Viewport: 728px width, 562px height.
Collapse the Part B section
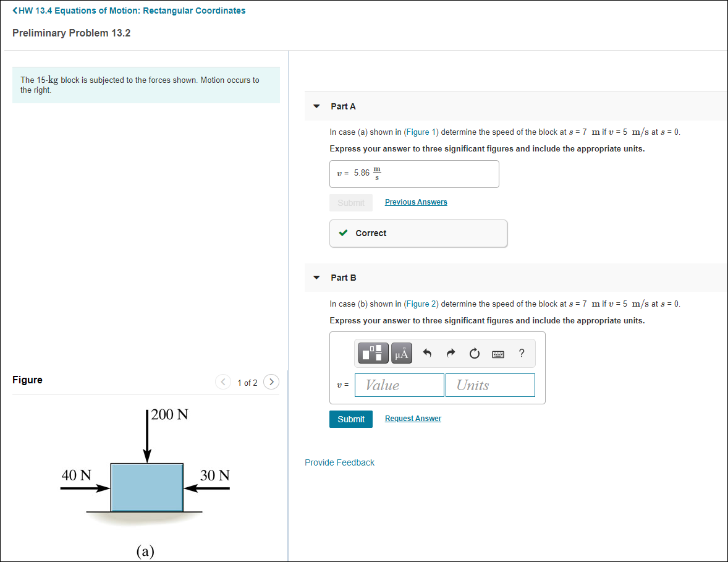316,278
